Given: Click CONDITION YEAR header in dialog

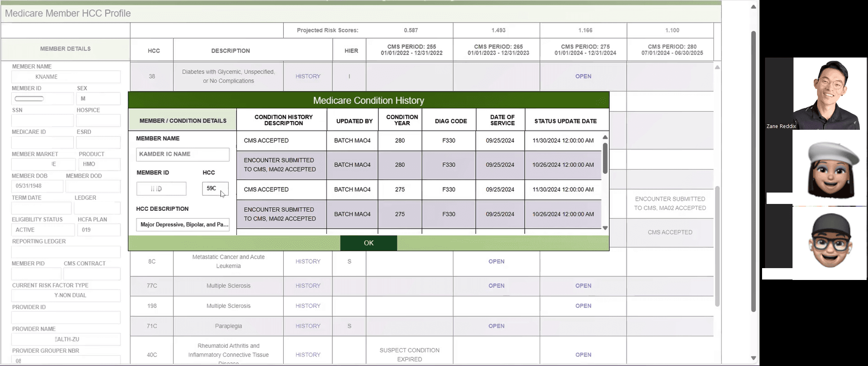Looking at the screenshot, I should click(402, 120).
